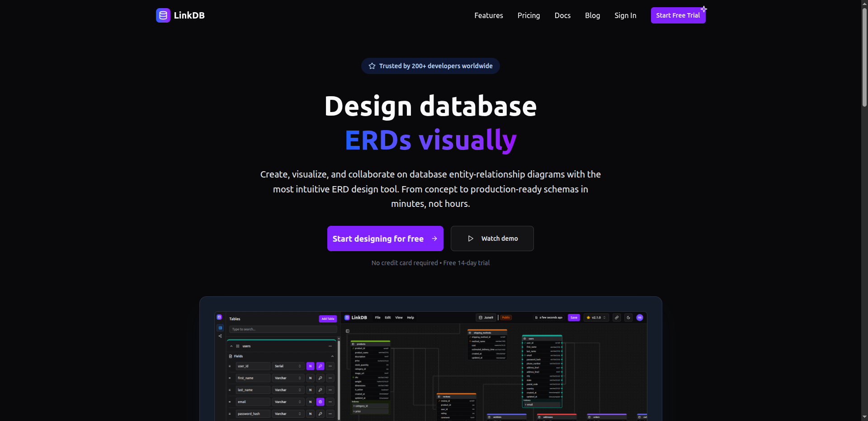Select the products table on the canvas

pos(370,377)
